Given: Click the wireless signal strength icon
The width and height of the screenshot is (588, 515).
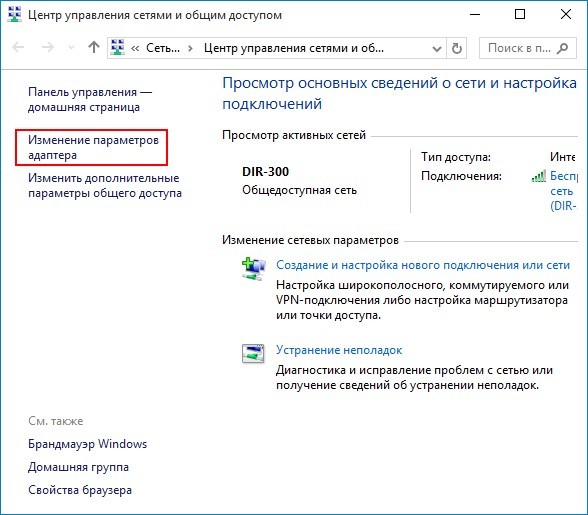Looking at the screenshot, I should [538, 176].
